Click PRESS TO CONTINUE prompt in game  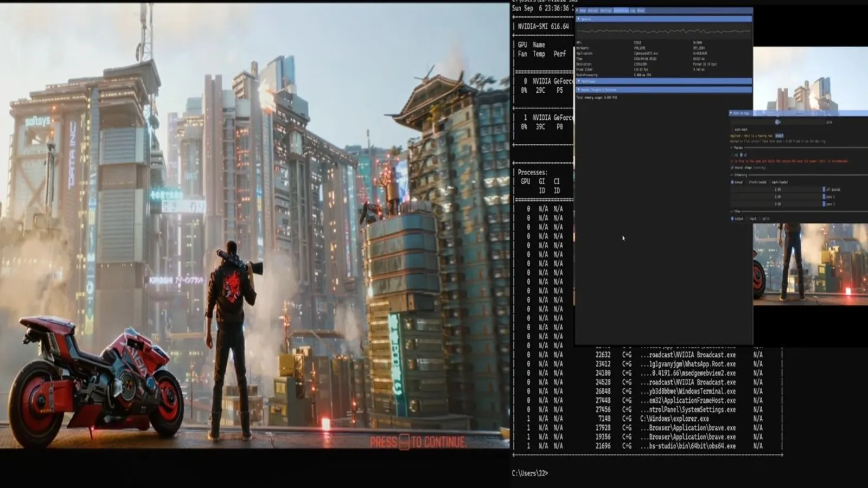tap(418, 442)
